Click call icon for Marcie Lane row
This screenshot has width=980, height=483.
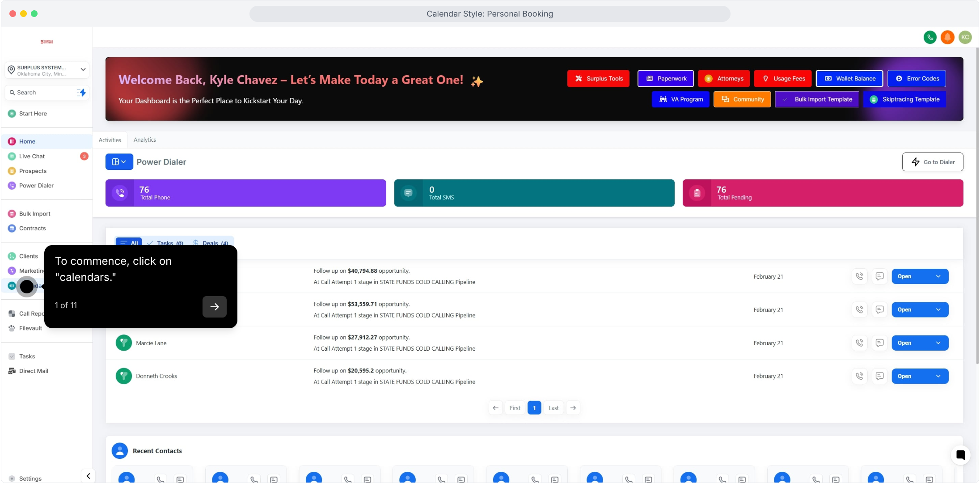tap(859, 343)
